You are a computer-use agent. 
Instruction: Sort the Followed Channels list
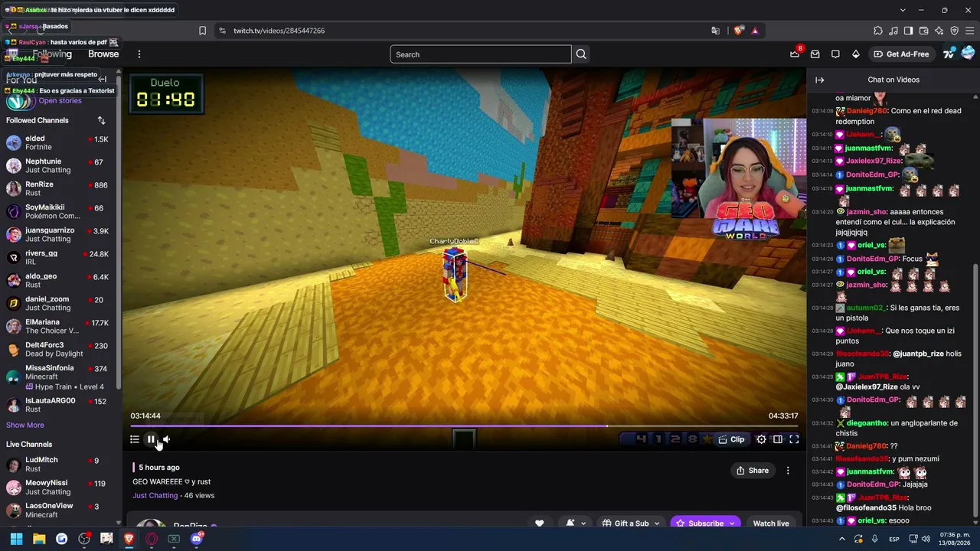coord(101,120)
